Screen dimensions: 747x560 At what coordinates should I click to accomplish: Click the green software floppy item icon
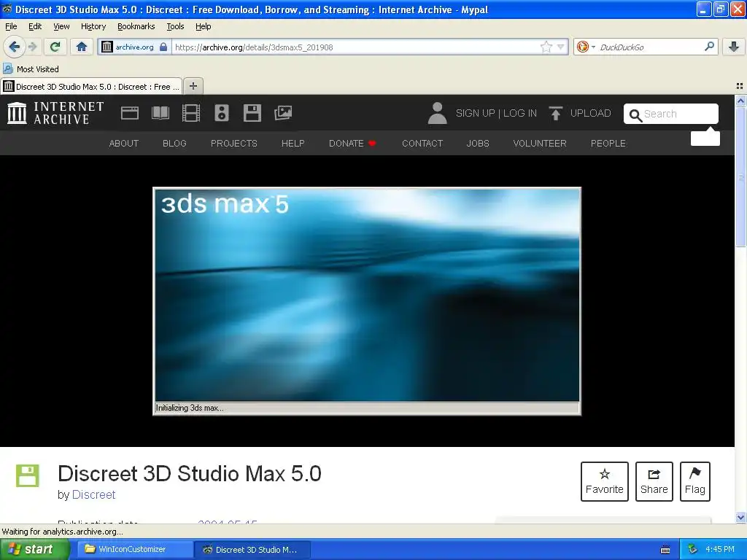click(27, 475)
